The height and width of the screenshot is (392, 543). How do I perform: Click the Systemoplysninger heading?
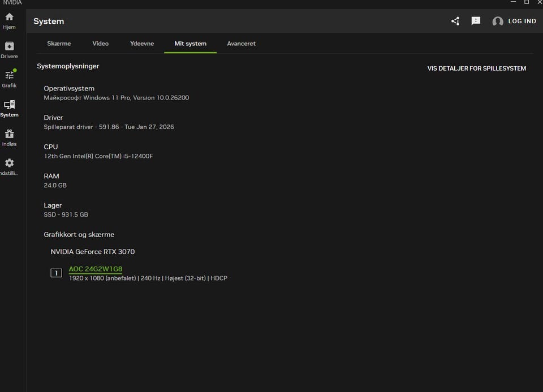pos(68,66)
